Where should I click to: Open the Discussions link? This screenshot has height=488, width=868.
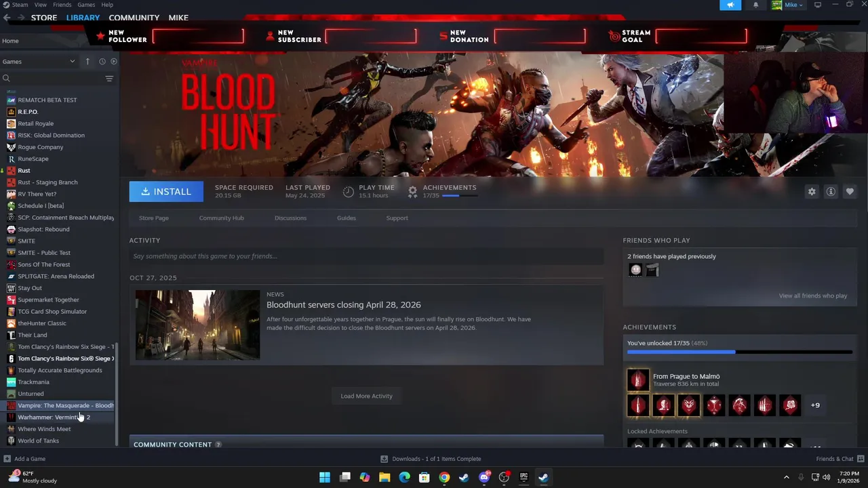[290, 218]
